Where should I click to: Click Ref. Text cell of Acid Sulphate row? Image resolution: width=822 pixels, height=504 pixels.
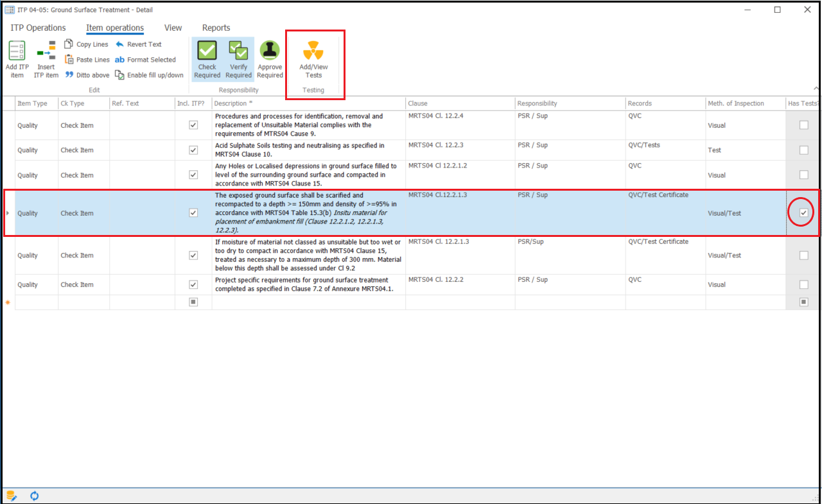coord(142,150)
